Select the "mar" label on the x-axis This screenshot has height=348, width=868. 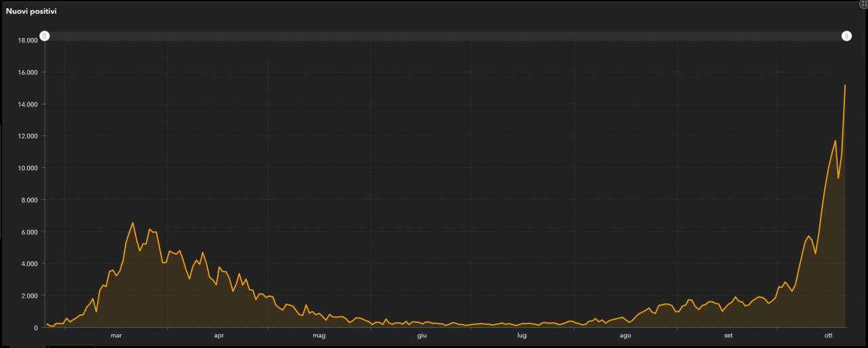click(116, 336)
